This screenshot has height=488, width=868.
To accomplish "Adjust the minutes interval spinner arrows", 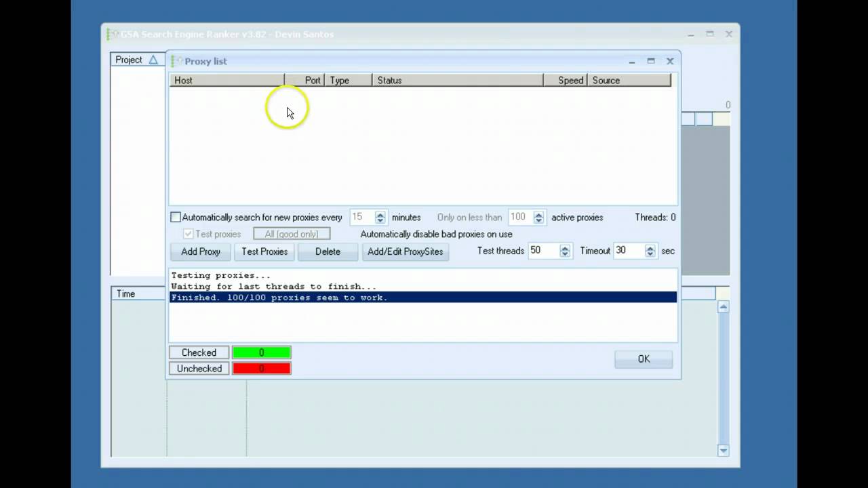I will click(380, 218).
